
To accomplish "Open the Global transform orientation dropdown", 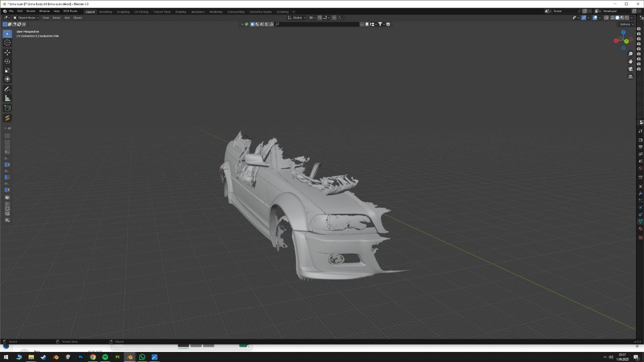I will 297,18.
